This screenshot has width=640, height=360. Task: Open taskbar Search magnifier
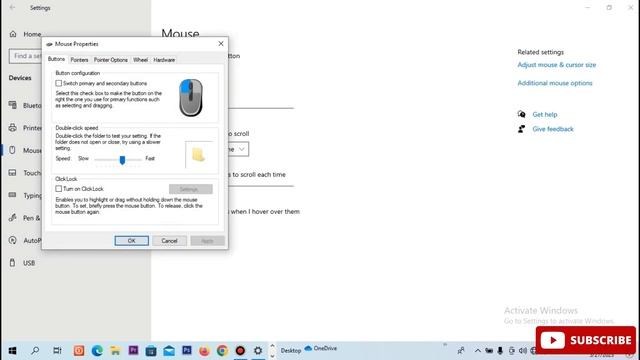(x=35, y=350)
